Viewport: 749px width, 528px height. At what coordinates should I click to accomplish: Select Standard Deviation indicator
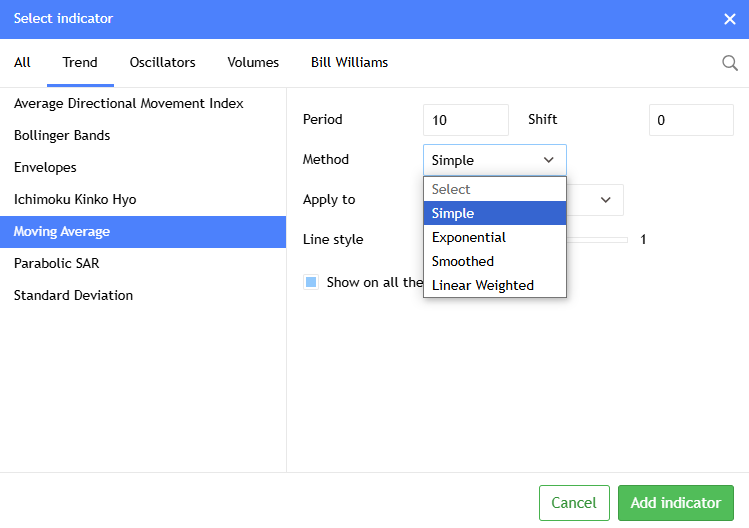143,296
